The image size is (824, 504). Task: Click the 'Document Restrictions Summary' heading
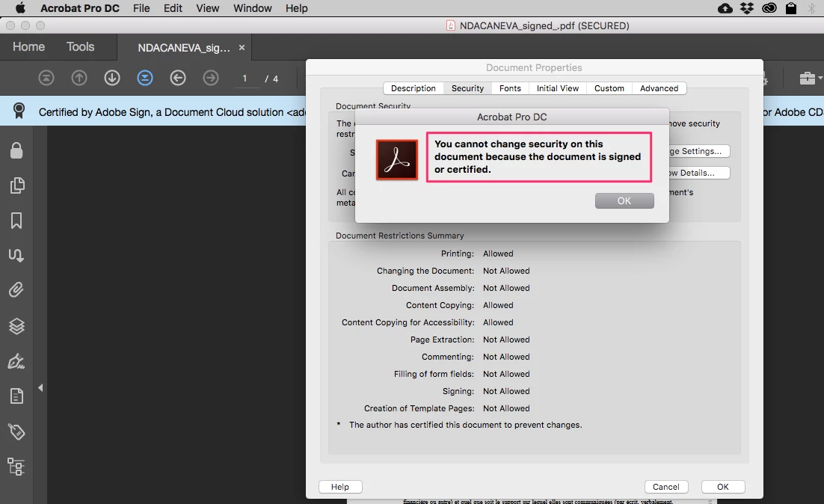pos(400,236)
